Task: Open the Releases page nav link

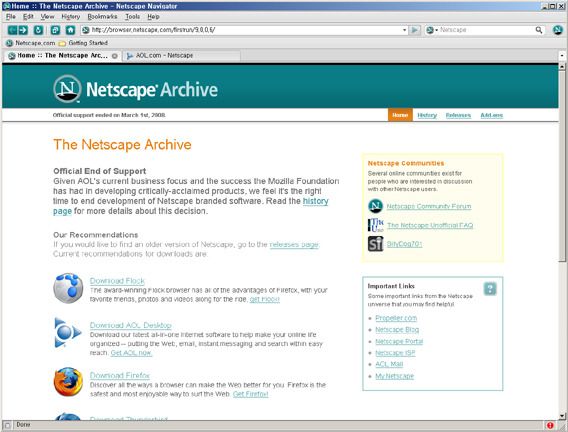Action: pyautogui.click(x=458, y=115)
